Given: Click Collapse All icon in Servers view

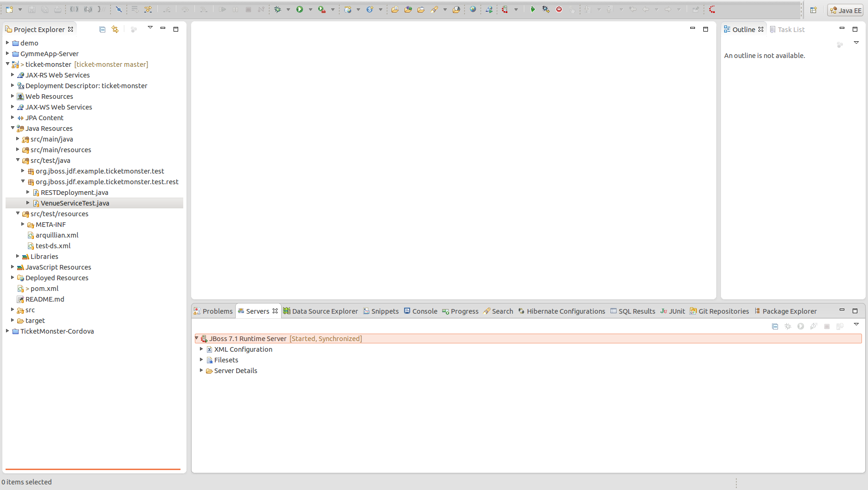Looking at the screenshot, I should tap(775, 326).
